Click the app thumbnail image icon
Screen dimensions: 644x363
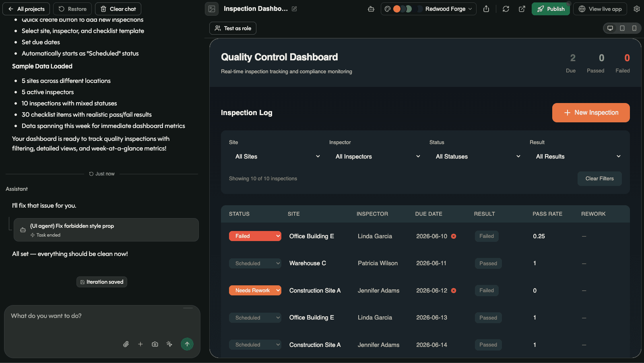pyautogui.click(x=212, y=9)
